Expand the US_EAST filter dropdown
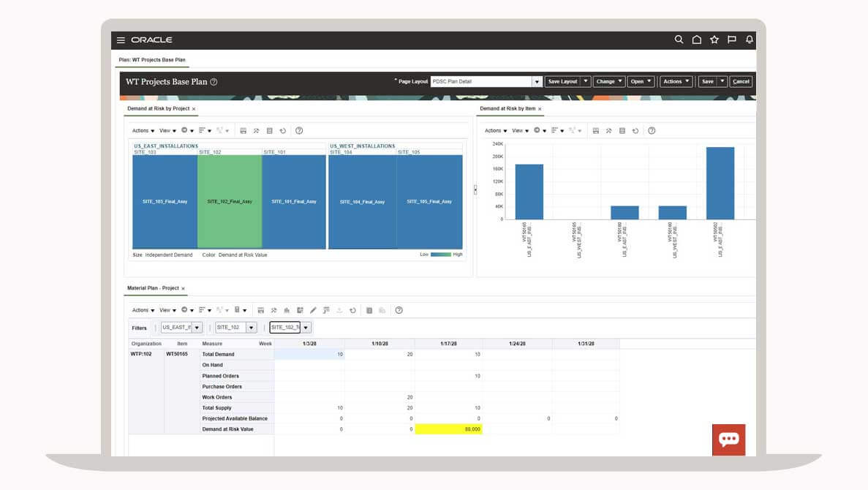868x490 pixels. tap(197, 328)
